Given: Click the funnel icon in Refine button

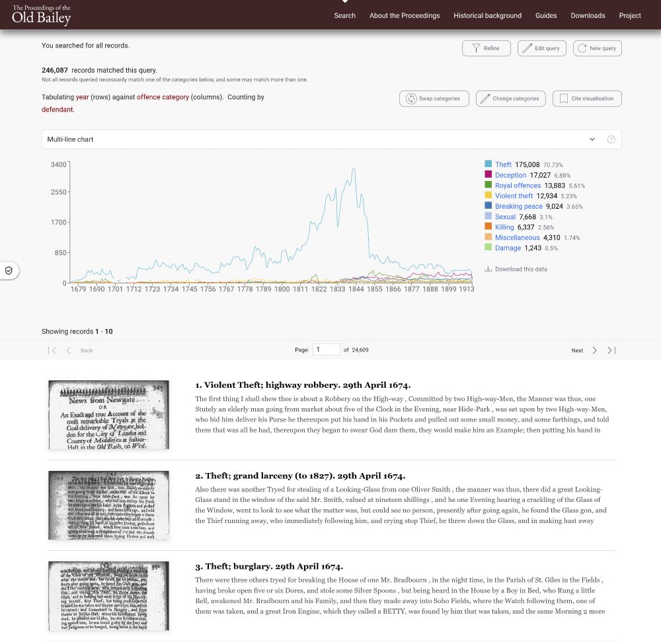Looking at the screenshot, I should tap(476, 48).
